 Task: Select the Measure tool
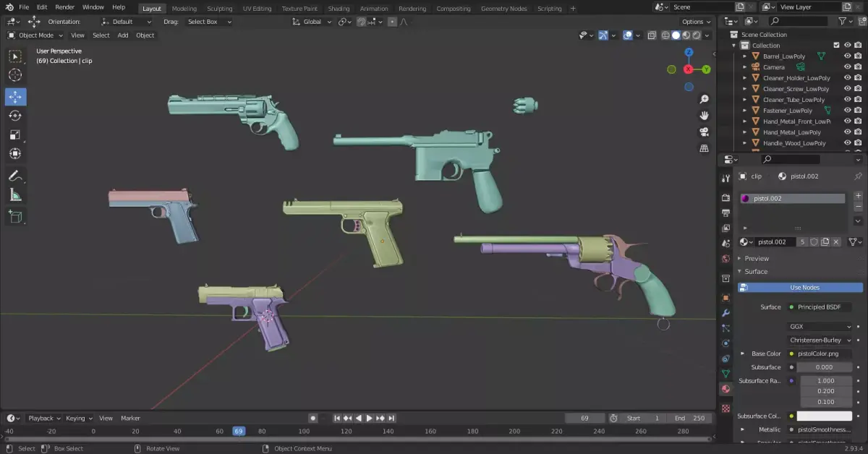15,194
